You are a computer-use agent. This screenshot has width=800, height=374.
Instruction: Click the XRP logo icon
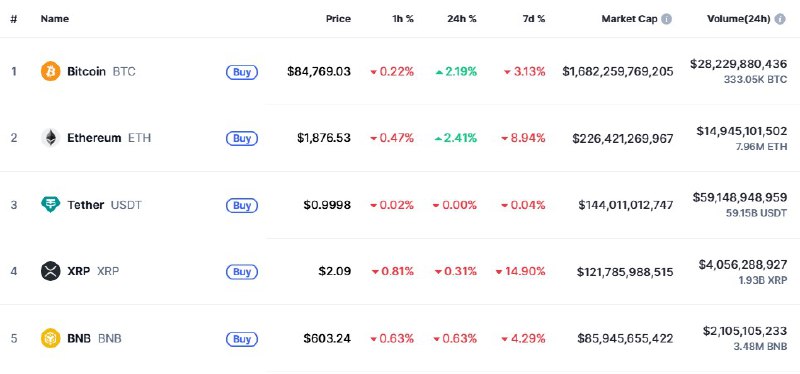coord(51,271)
